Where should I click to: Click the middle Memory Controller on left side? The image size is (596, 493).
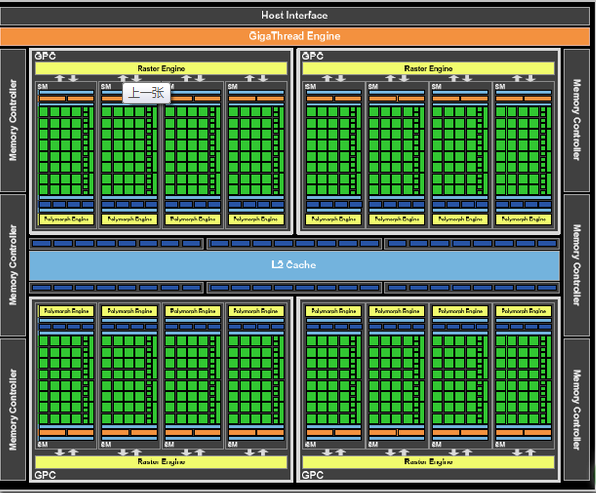click(x=13, y=265)
